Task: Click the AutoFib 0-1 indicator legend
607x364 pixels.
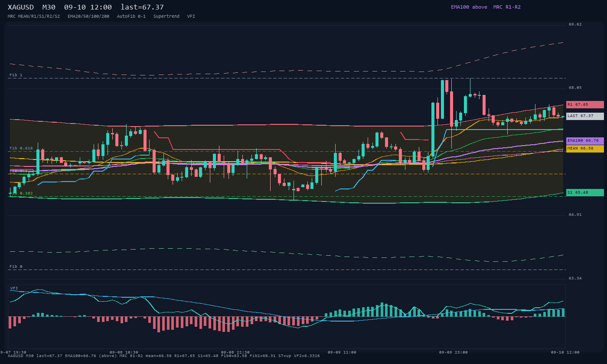Action: click(x=131, y=16)
